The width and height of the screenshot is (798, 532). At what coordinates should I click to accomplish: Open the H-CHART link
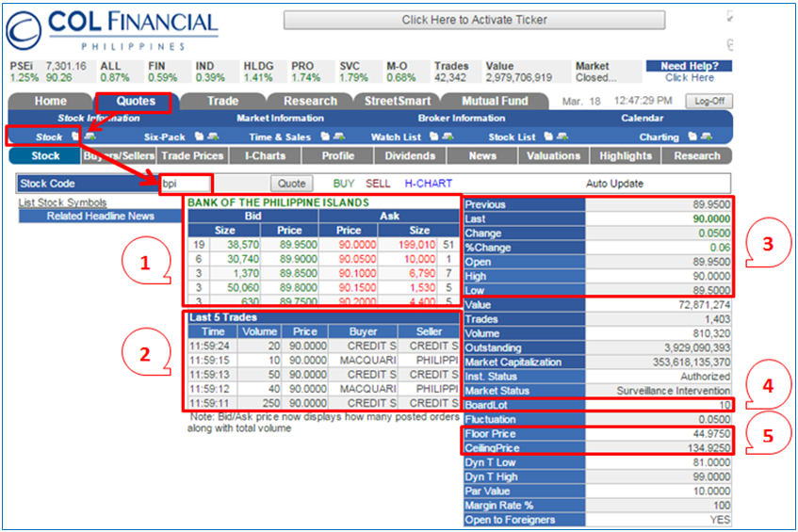click(x=428, y=184)
